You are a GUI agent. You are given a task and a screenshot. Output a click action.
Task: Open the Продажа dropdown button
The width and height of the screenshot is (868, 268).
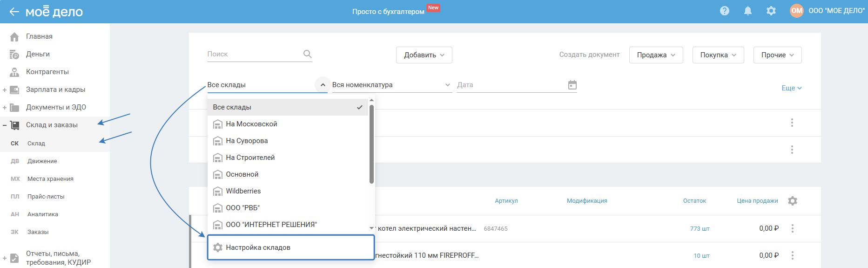coord(656,55)
